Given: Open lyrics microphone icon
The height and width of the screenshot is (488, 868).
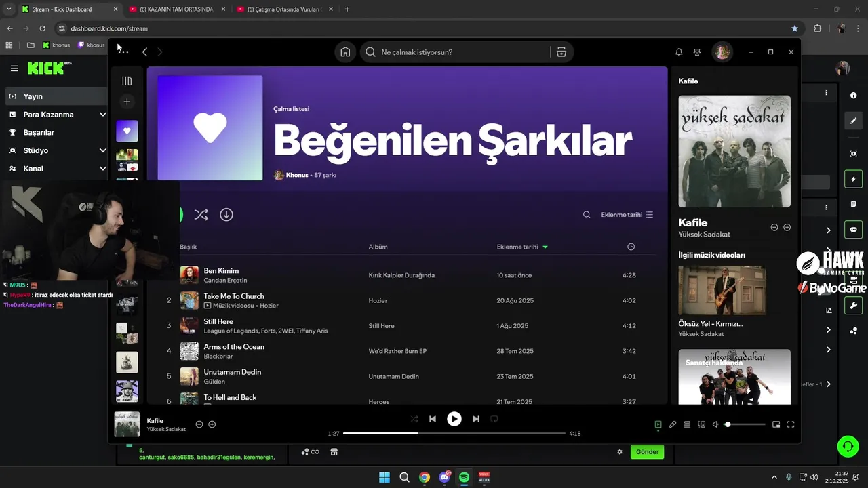Looking at the screenshot, I should click(673, 424).
